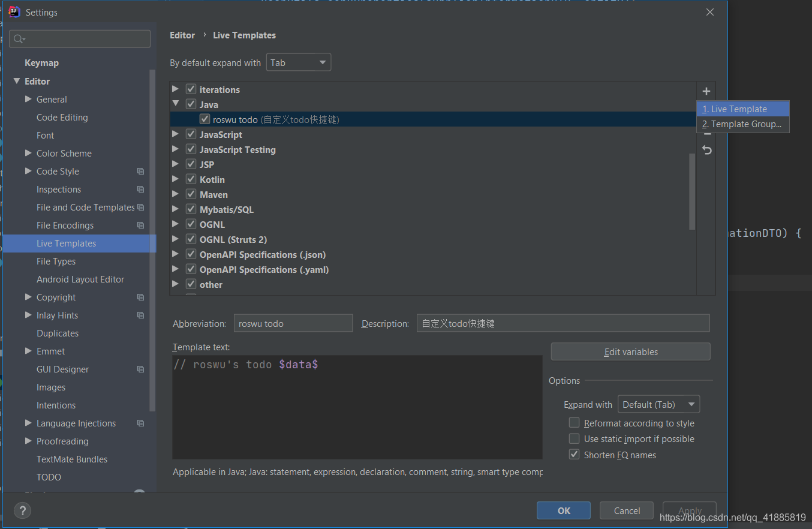The height and width of the screenshot is (529, 812).
Task: Collapse the Java template group
Action: (176, 104)
